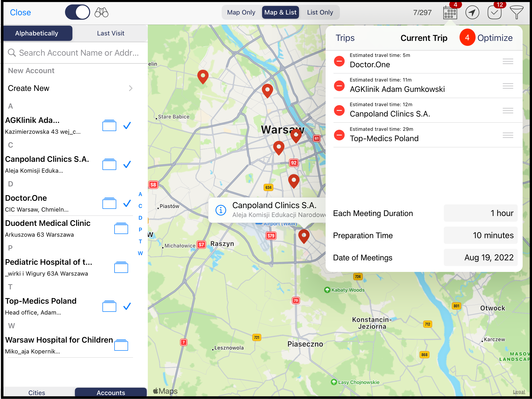Tap the location arrow icon

472,13
